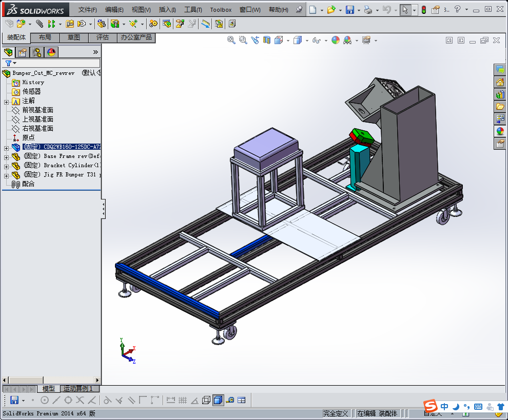Open the 工具(T) menu
Image resolution: width=508 pixels, height=420 pixels.
(193, 10)
